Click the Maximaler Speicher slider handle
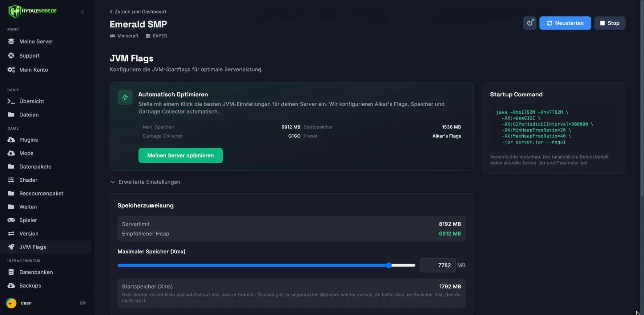Image resolution: width=644 pixels, height=315 pixels. [x=389, y=265]
